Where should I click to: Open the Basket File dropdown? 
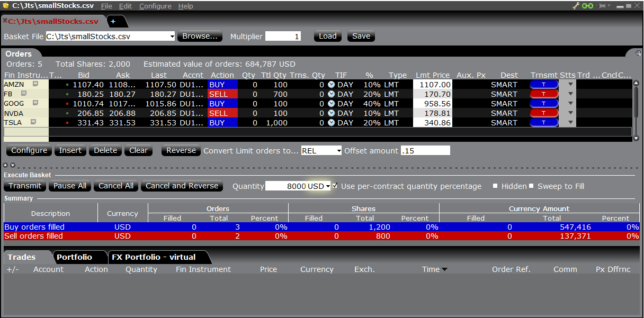click(x=172, y=37)
